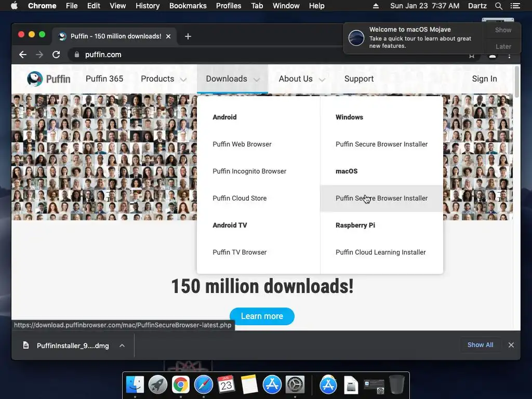This screenshot has height=399, width=532.
Task: Click Show All downloads
Action: [x=480, y=345]
